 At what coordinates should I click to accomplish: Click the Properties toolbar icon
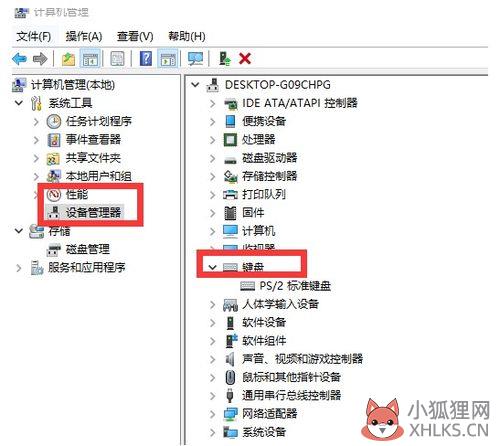(117, 59)
